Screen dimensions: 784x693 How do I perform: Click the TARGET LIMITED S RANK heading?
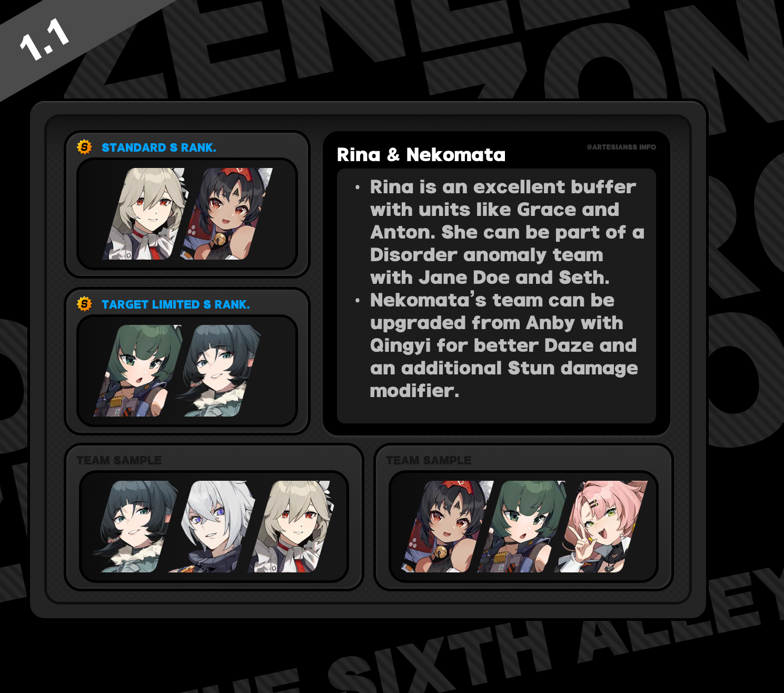[176, 304]
